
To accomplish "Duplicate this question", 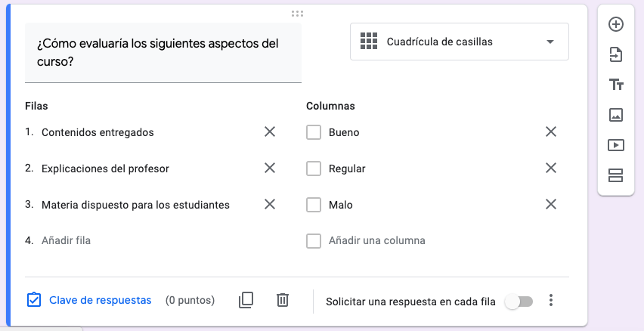I will click(x=246, y=300).
